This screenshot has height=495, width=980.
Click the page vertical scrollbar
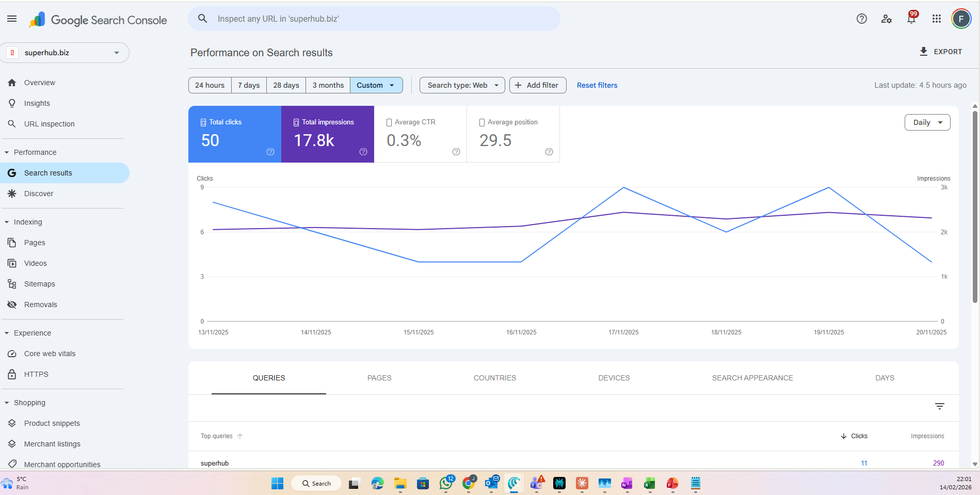point(974,206)
